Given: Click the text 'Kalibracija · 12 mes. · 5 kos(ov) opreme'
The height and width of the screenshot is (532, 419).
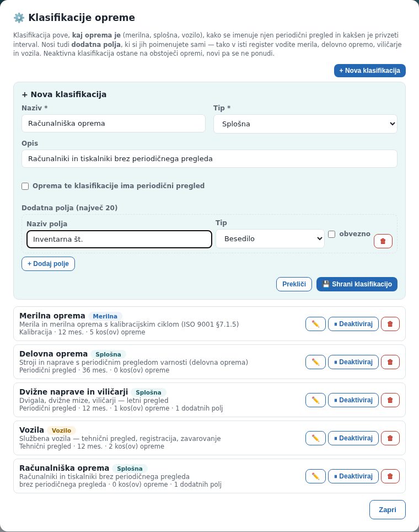Looking at the screenshot, I should pos(82,332).
